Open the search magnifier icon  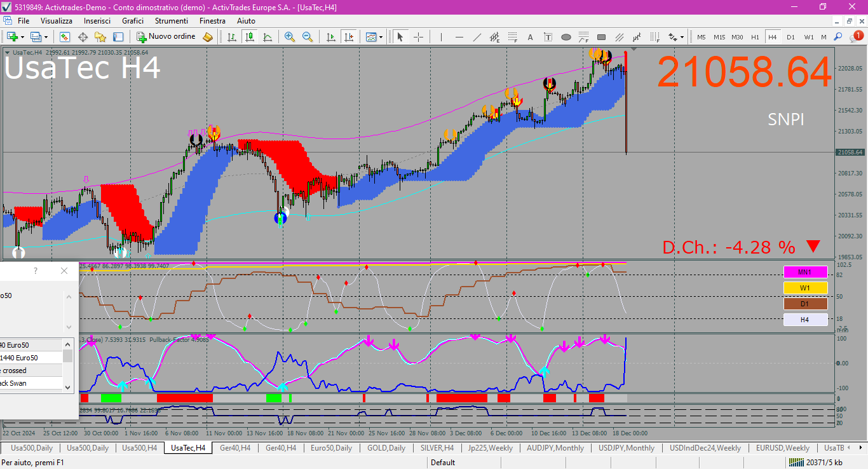pyautogui.click(x=838, y=37)
